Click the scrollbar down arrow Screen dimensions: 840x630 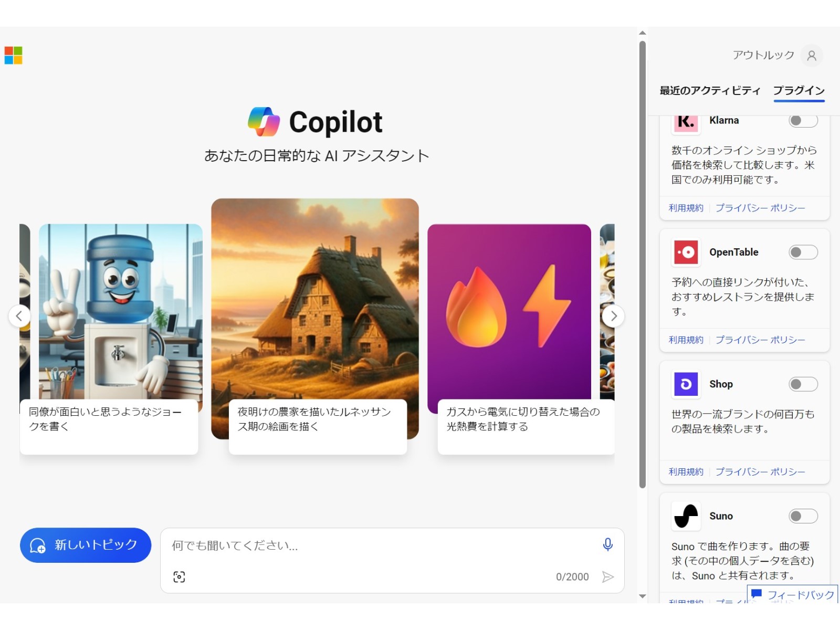[x=642, y=596]
